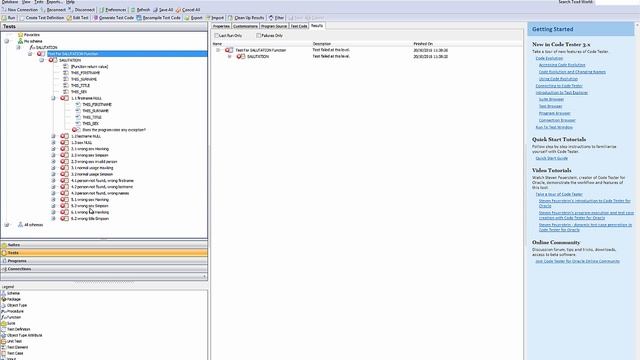
Task: Open the View menu
Action: click(x=26, y=2)
